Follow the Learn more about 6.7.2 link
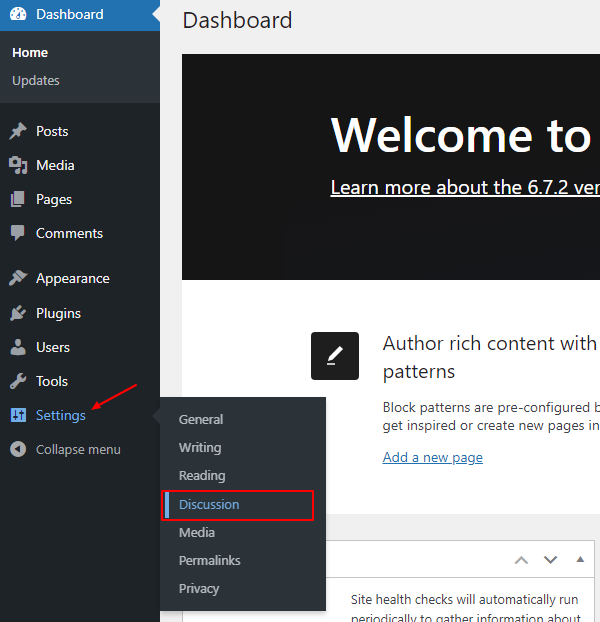This screenshot has height=622, width=600. pyautogui.click(x=465, y=187)
